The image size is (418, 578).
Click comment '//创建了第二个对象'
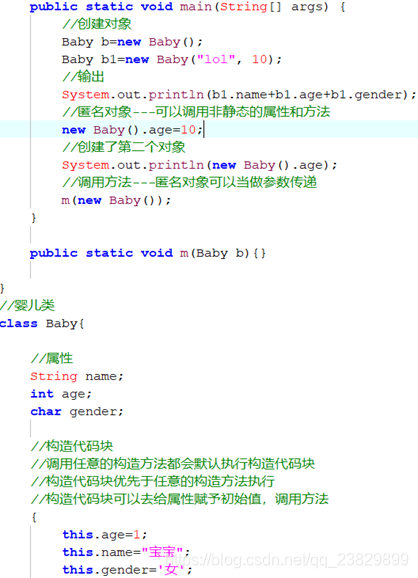[123, 147]
